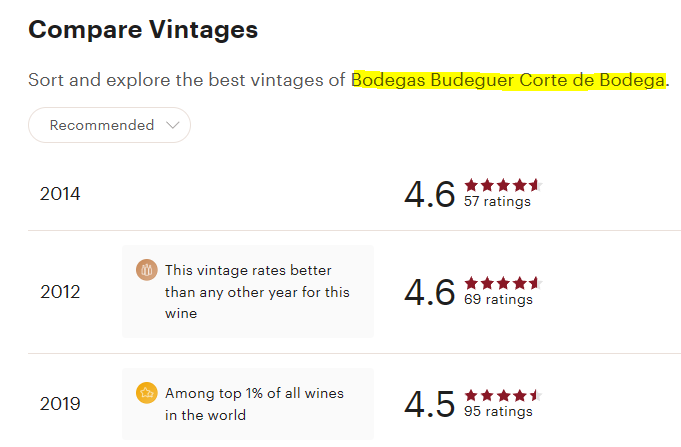681x447 pixels.
Task: Click the star rating icons for 2014
Action: tap(503, 185)
